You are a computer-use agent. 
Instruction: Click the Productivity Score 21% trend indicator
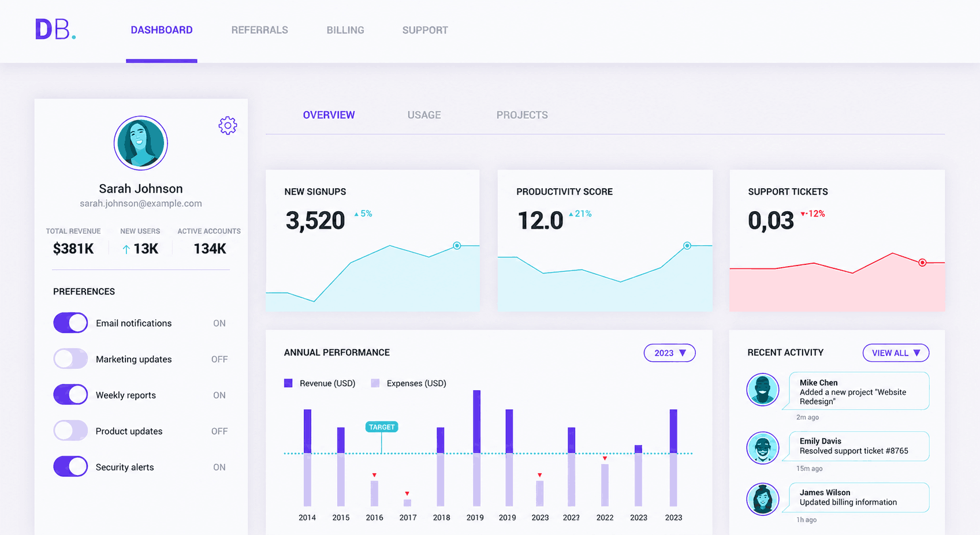point(580,214)
